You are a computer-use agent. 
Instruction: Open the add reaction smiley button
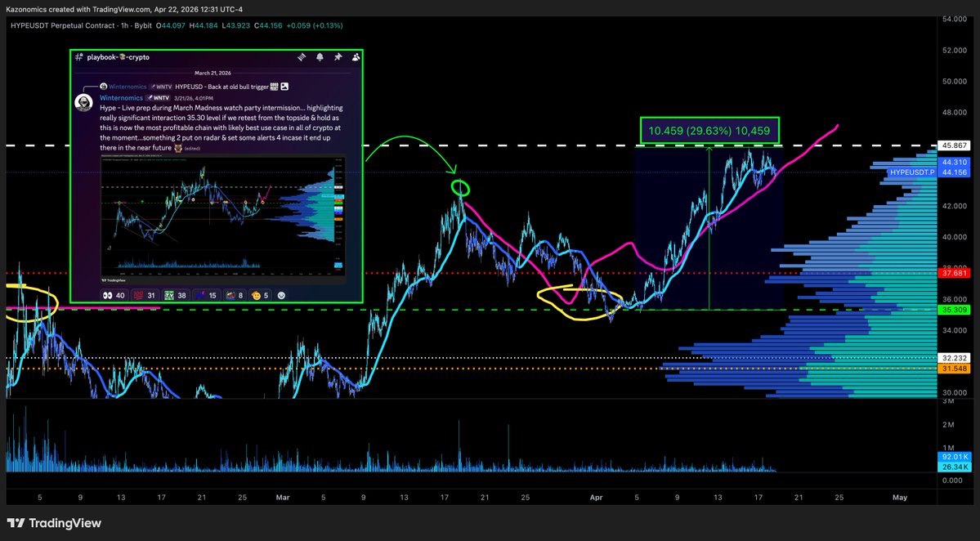(x=281, y=296)
